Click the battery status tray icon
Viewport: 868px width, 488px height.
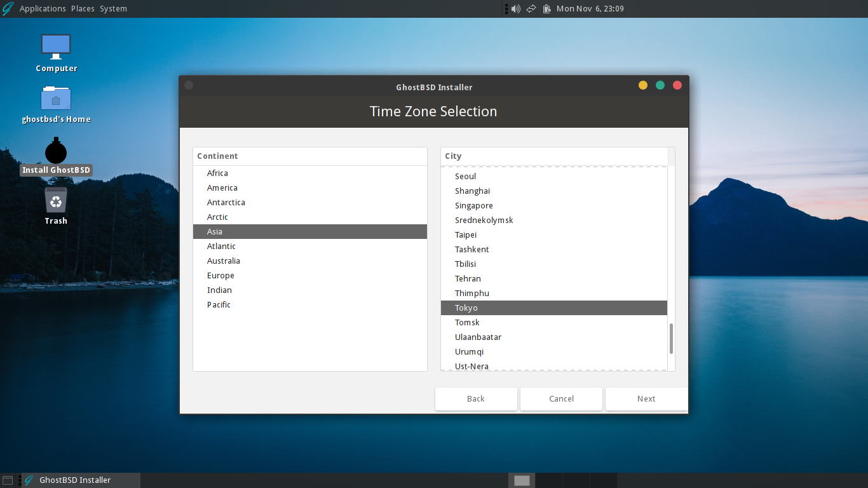[x=546, y=9]
